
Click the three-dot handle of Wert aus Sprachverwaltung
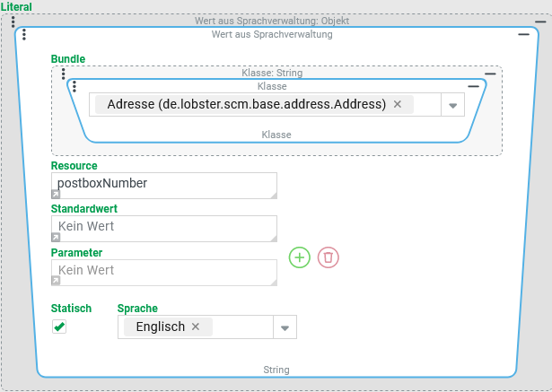(24, 35)
